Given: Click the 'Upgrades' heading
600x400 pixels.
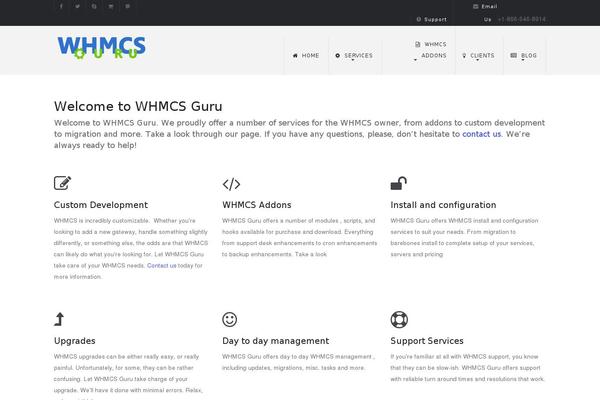Looking at the screenshot, I should pyautogui.click(x=75, y=341).
